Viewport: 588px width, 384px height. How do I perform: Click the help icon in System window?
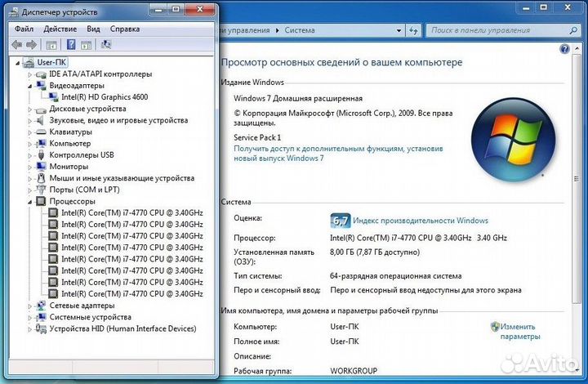click(x=564, y=49)
